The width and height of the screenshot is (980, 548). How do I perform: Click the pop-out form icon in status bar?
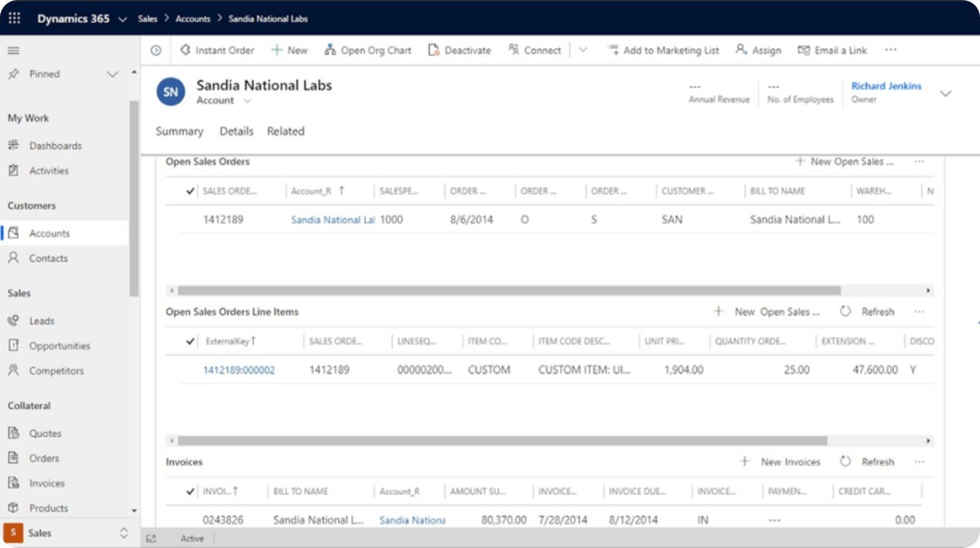[151, 538]
